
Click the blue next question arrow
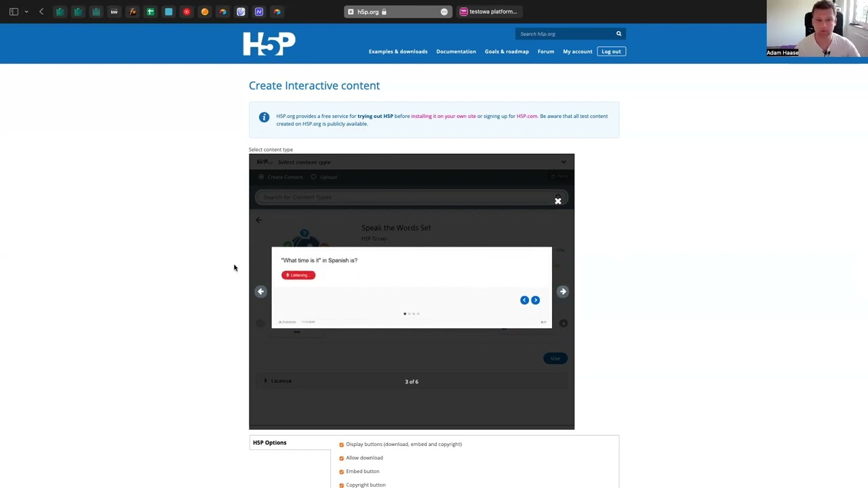[535, 300]
